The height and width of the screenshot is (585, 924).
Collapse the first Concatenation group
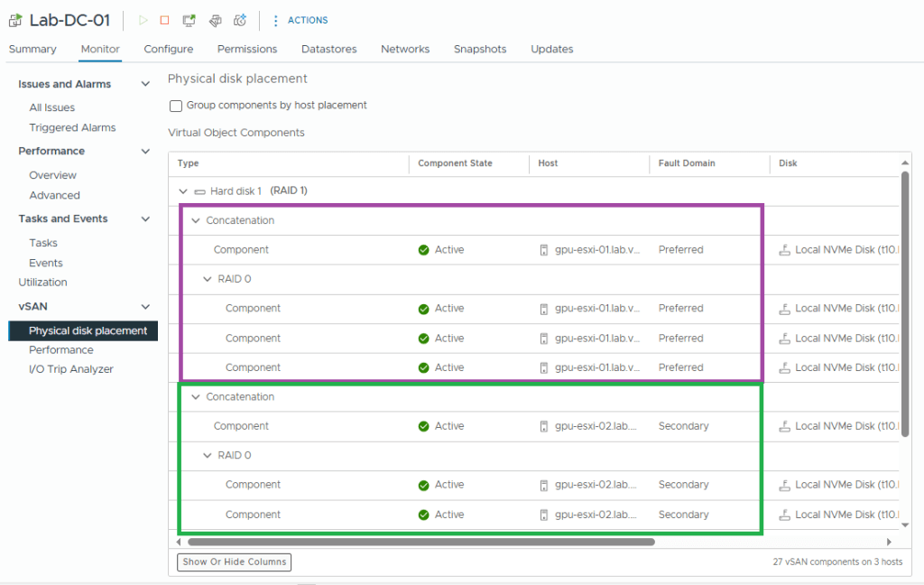[196, 220]
